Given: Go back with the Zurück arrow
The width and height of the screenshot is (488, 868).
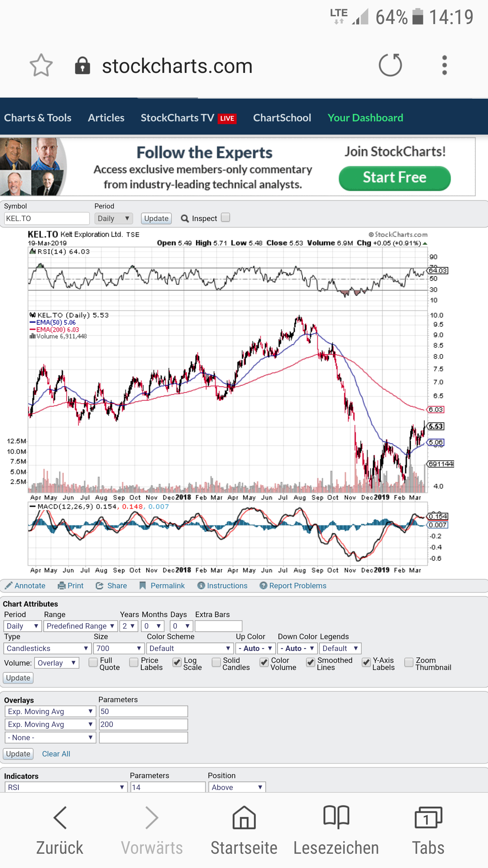Looking at the screenshot, I should (x=60, y=818).
